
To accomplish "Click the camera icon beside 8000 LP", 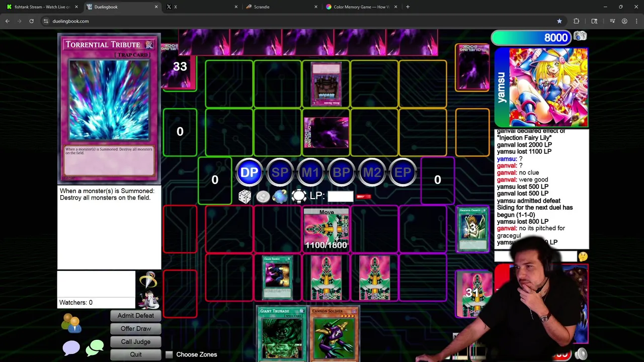I will point(580,36).
